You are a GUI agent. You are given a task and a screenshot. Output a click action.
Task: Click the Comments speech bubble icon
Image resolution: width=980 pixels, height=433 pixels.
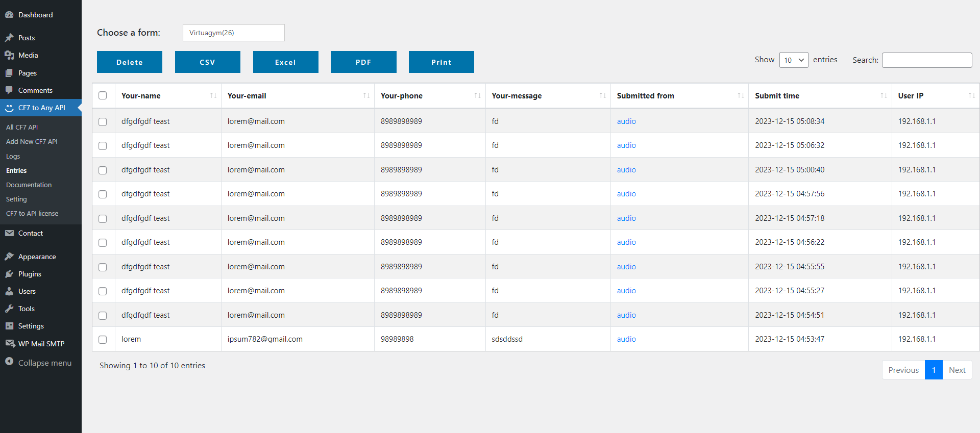9,90
